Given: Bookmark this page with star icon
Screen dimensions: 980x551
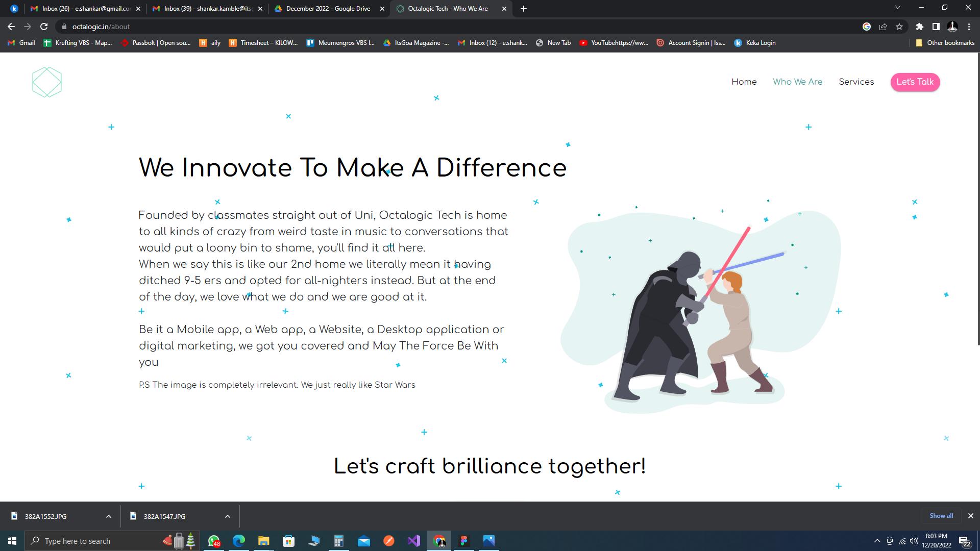Looking at the screenshot, I should (899, 27).
